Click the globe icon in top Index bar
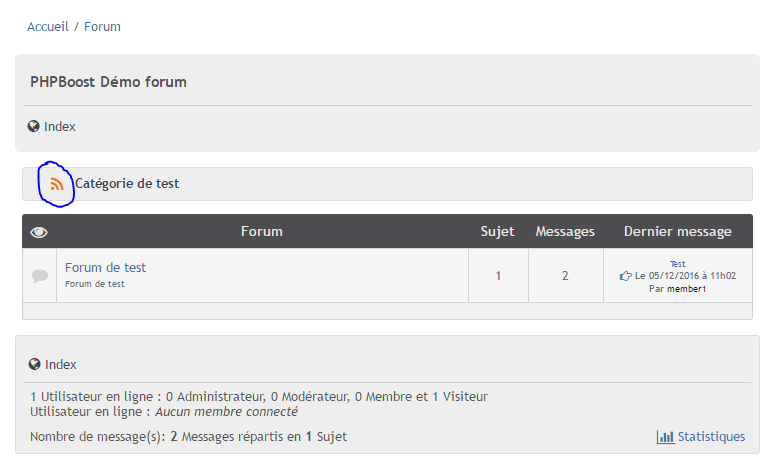Screen dimensions: 775x469 pyautogui.click(x=34, y=127)
